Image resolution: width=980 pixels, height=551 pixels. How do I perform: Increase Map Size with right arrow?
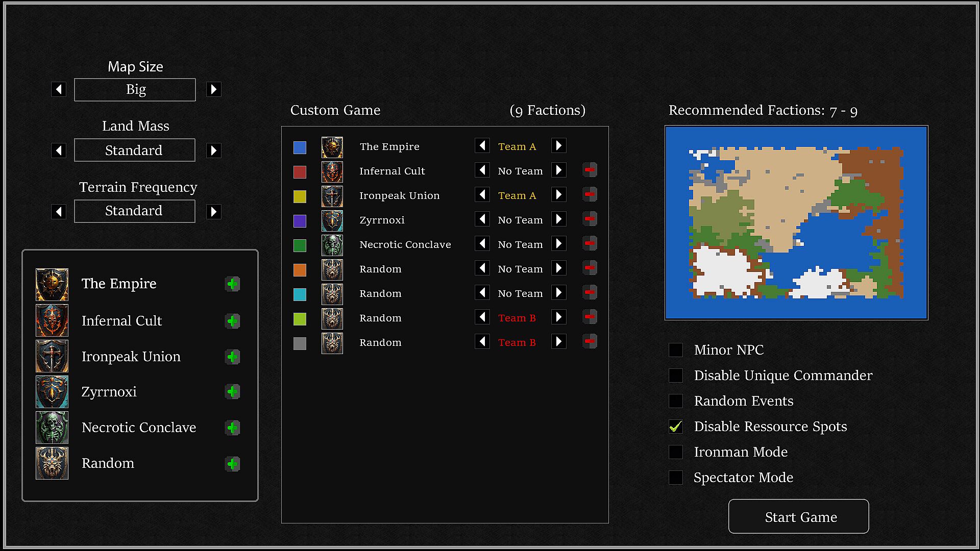214,90
